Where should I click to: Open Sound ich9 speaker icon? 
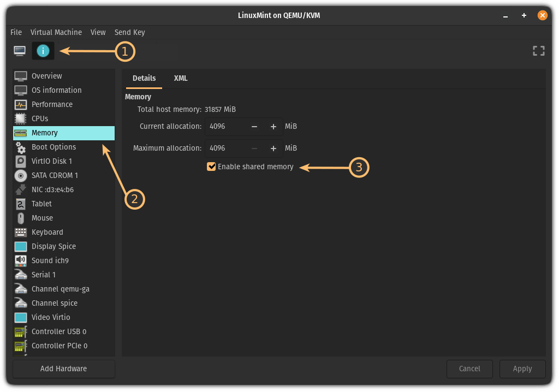21,260
